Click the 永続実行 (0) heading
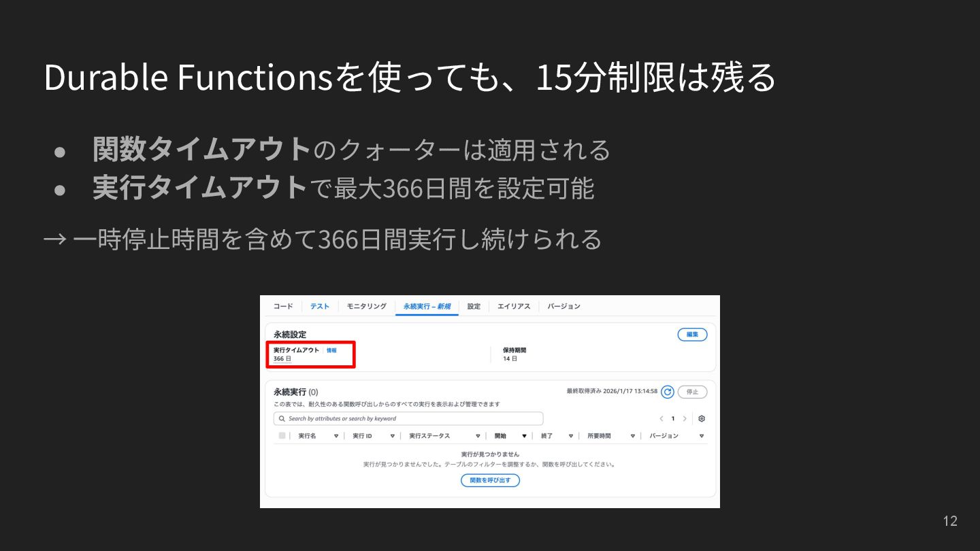980x551 pixels. [295, 392]
